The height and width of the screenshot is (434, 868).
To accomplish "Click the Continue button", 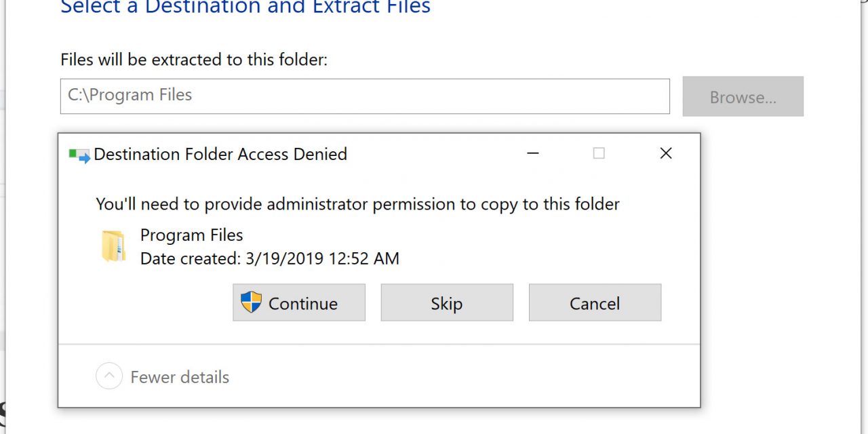I will pos(299,302).
